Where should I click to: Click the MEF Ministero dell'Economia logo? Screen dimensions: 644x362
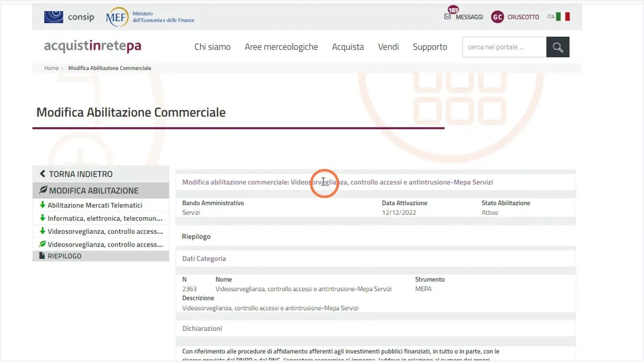point(150,17)
